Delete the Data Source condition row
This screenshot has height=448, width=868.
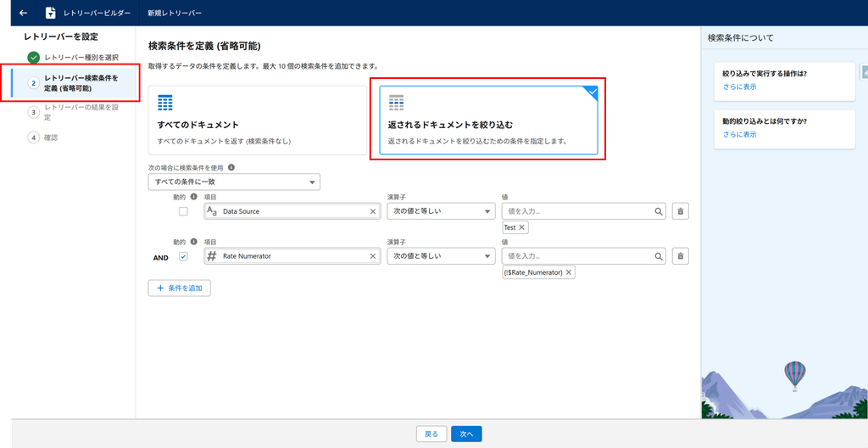click(x=681, y=211)
